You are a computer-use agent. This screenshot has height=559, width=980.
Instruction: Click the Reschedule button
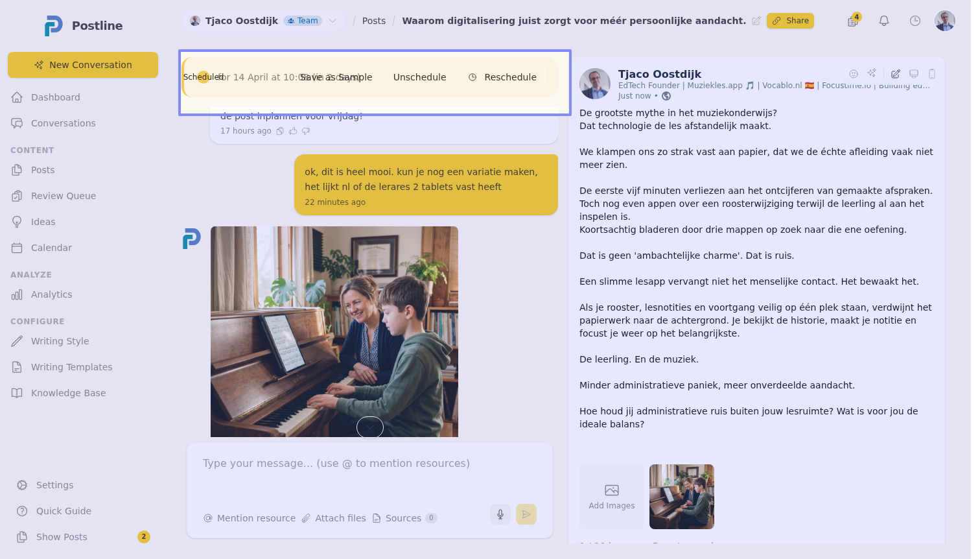(x=502, y=77)
